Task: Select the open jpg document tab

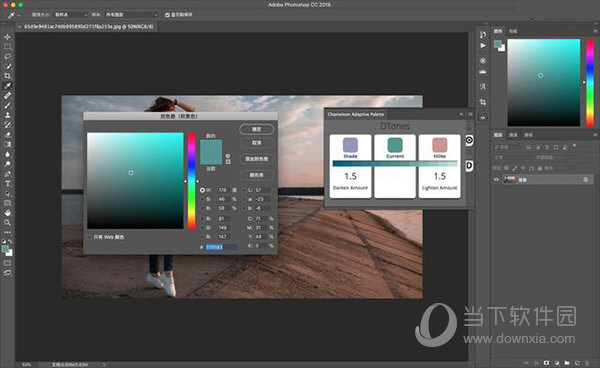Action: pos(88,27)
